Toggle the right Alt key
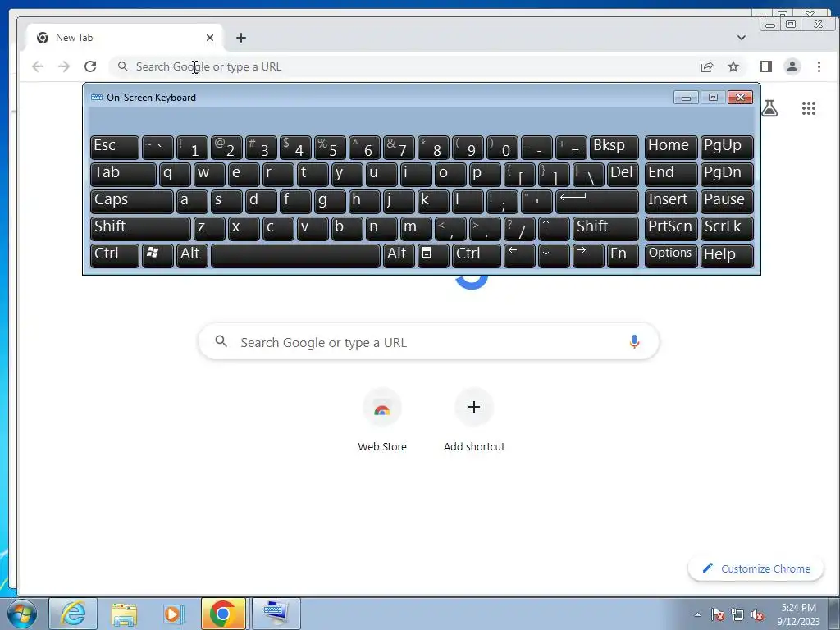This screenshot has width=840, height=630. (x=399, y=255)
